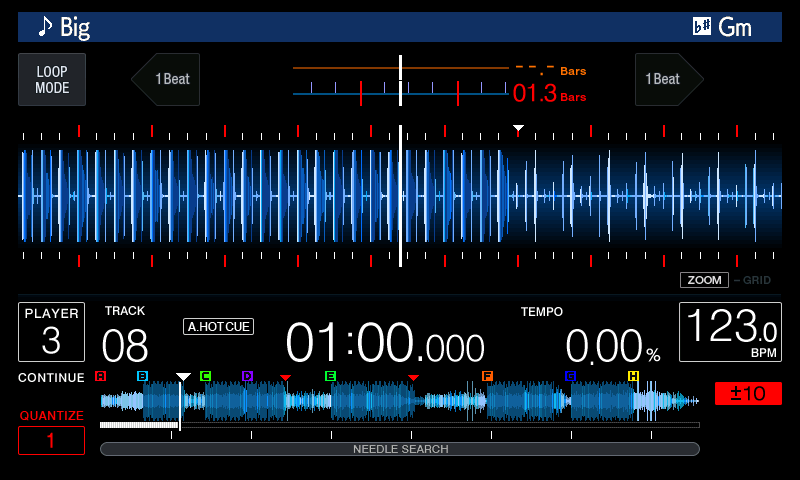The image size is (800, 480).
Task: Jump to blue hot cue B marker
Action: (142, 376)
